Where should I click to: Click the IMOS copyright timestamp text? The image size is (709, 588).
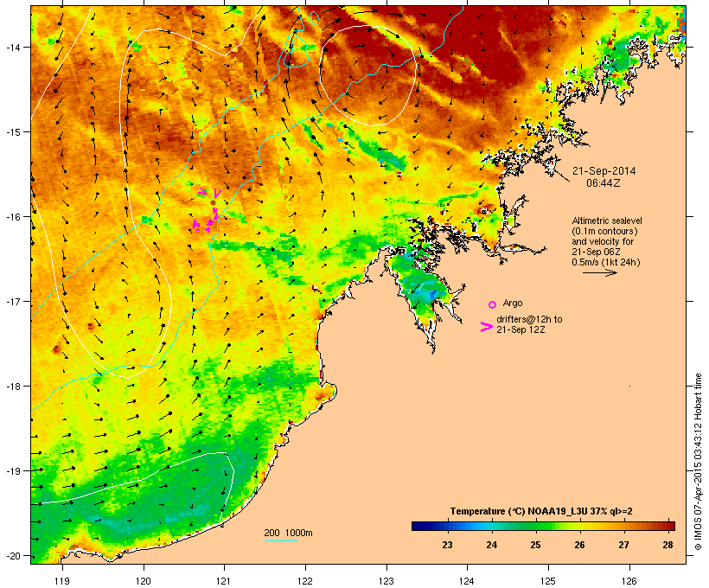pos(698,462)
